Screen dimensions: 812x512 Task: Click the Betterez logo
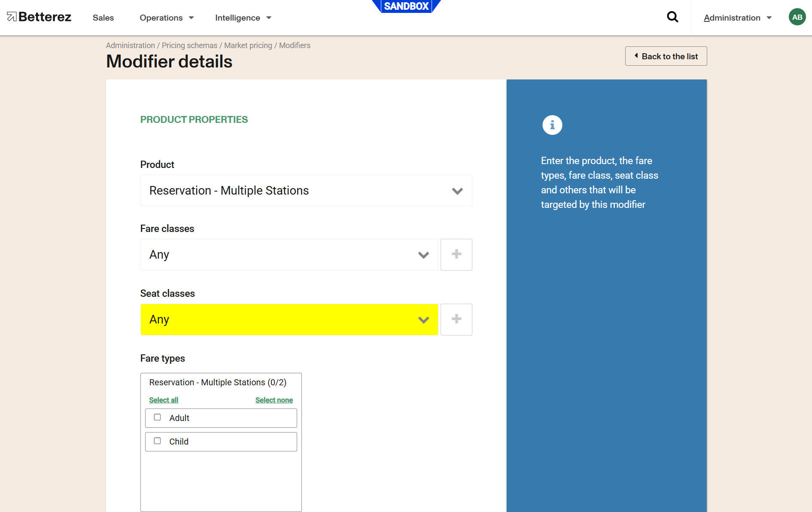click(x=39, y=17)
